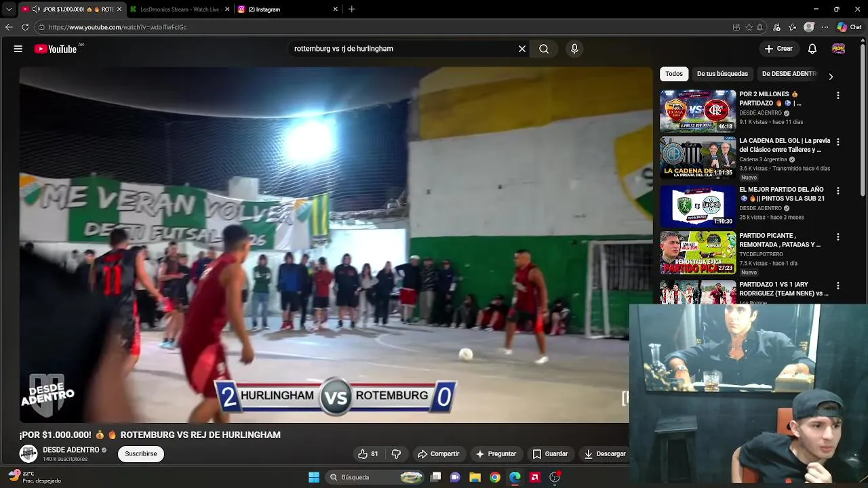Viewport: 868px width, 488px height.
Task: Open options menu for PARTIDAZO 1 VS 1 video
Action: coord(838,285)
